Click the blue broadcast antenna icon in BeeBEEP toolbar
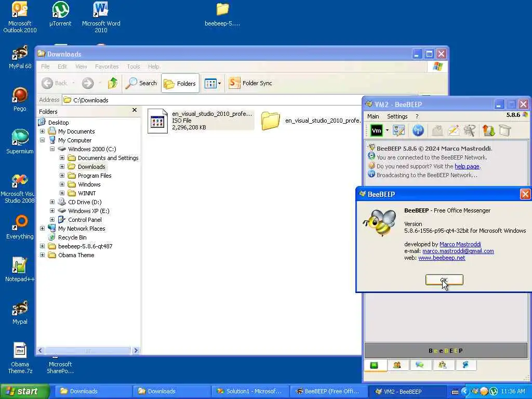532x399 pixels. (x=418, y=130)
